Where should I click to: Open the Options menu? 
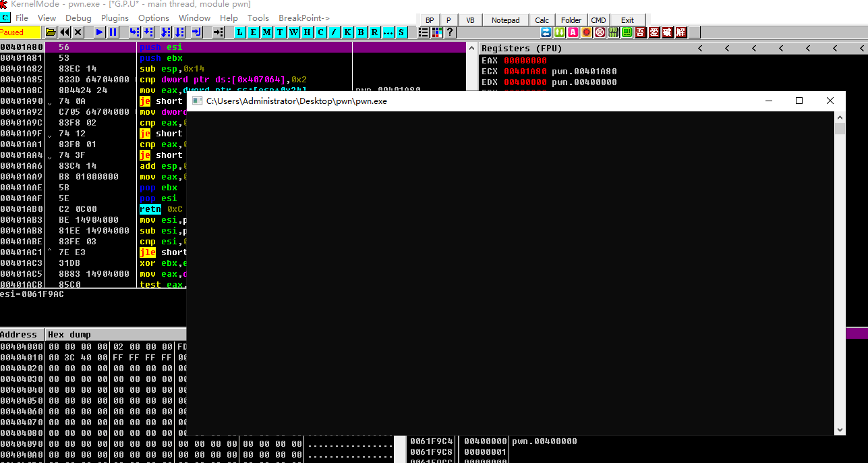click(x=154, y=18)
